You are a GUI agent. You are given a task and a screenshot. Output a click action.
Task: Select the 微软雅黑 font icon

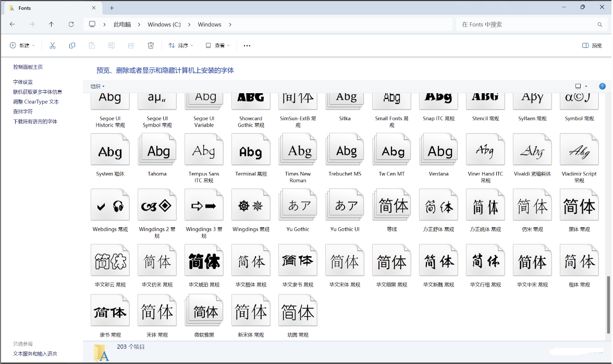point(204,310)
